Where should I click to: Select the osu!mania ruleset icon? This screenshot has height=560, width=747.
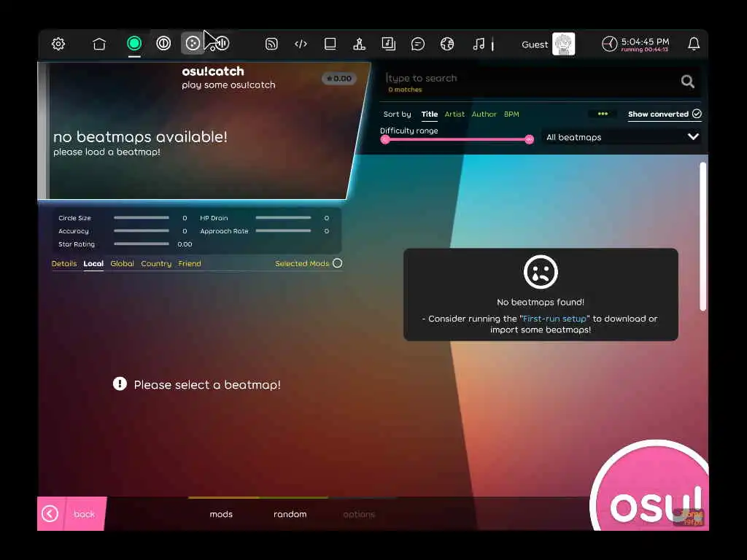(x=222, y=44)
